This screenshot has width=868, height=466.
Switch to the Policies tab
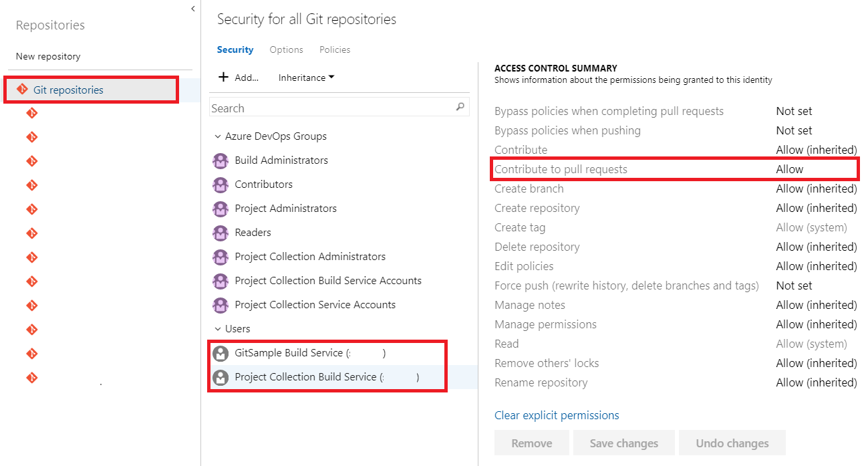coord(335,49)
